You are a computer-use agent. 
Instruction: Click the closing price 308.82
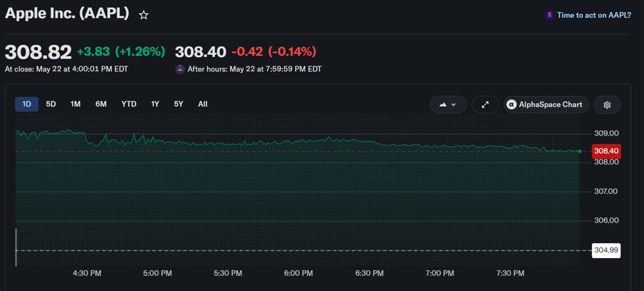(38, 52)
